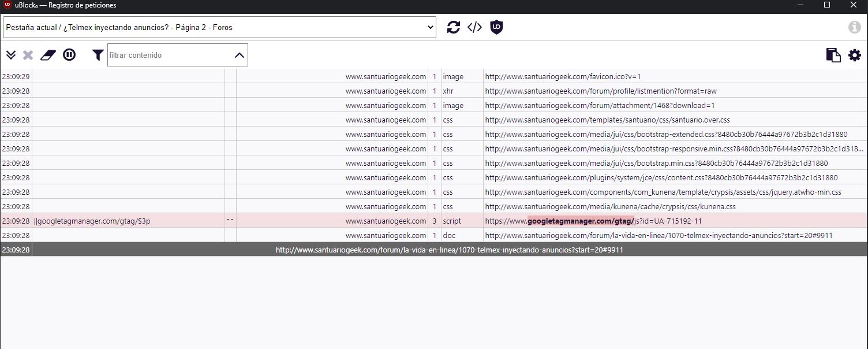This screenshot has height=349, width=868.
Task: Open the current tab selector dropdown
Action: pyautogui.click(x=219, y=27)
